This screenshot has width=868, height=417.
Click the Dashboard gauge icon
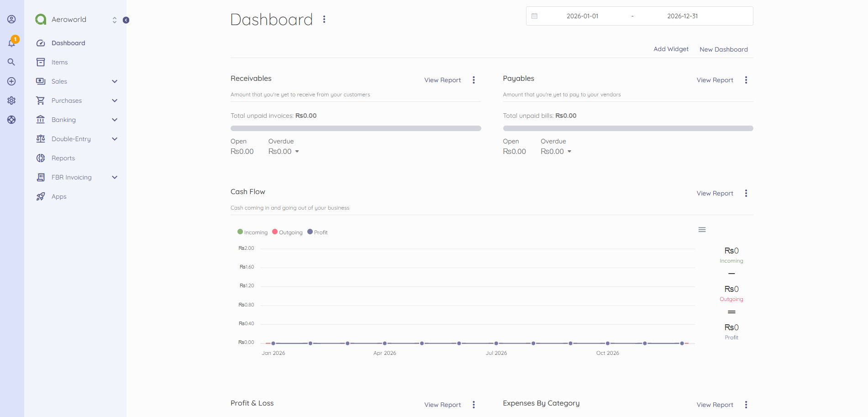tap(41, 43)
